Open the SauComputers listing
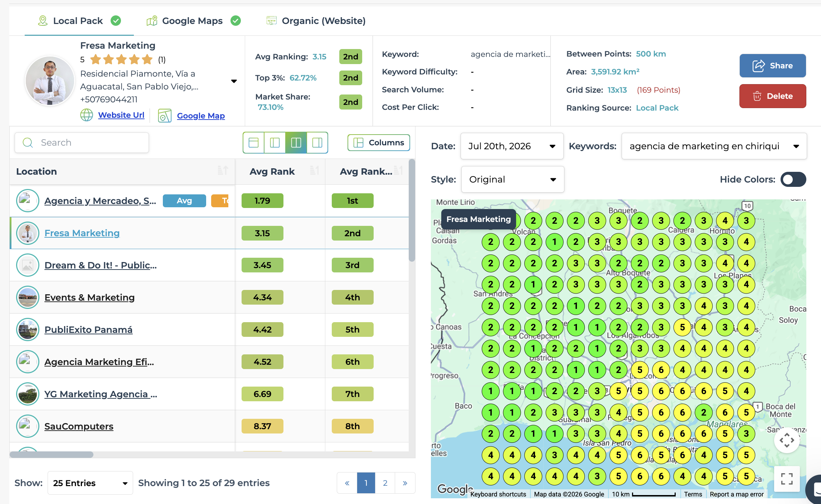Image resolution: width=821 pixels, height=504 pixels. click(x=79, y=426)
